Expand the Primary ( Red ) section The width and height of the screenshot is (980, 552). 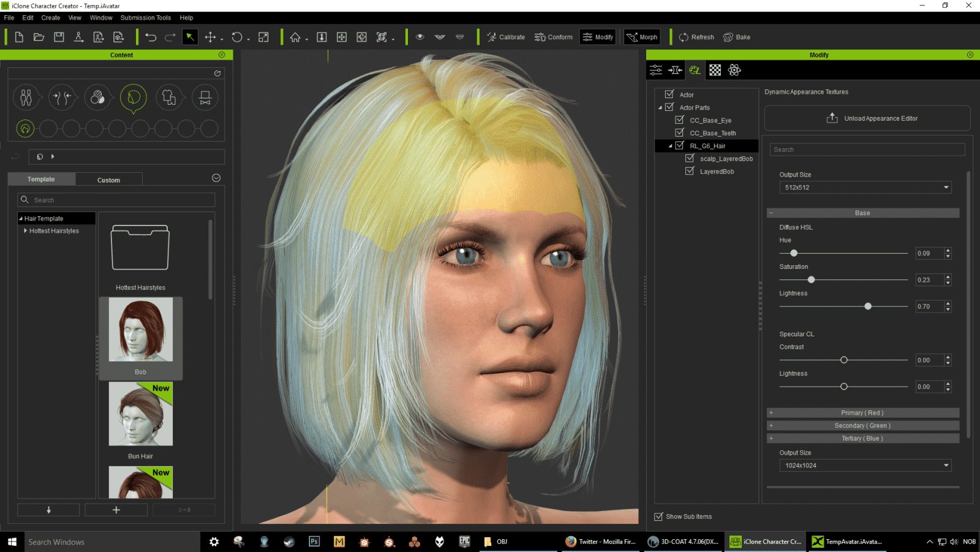tap(771, 412)
